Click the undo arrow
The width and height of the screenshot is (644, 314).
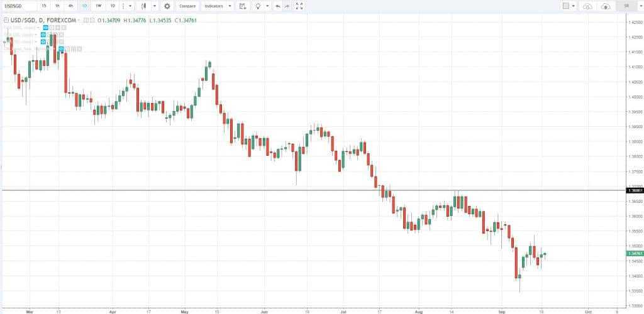point(277,6)
